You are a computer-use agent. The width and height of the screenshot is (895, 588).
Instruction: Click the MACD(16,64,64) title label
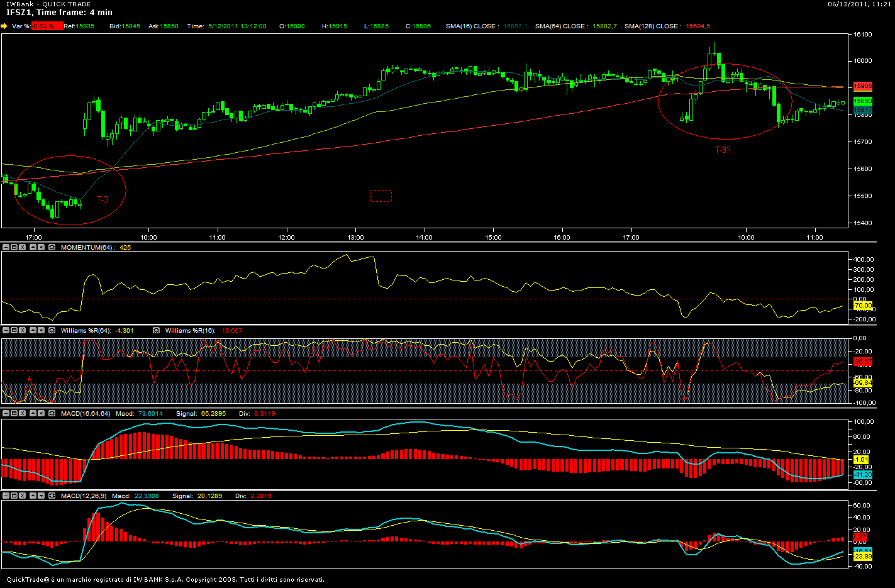coord(86,413)
